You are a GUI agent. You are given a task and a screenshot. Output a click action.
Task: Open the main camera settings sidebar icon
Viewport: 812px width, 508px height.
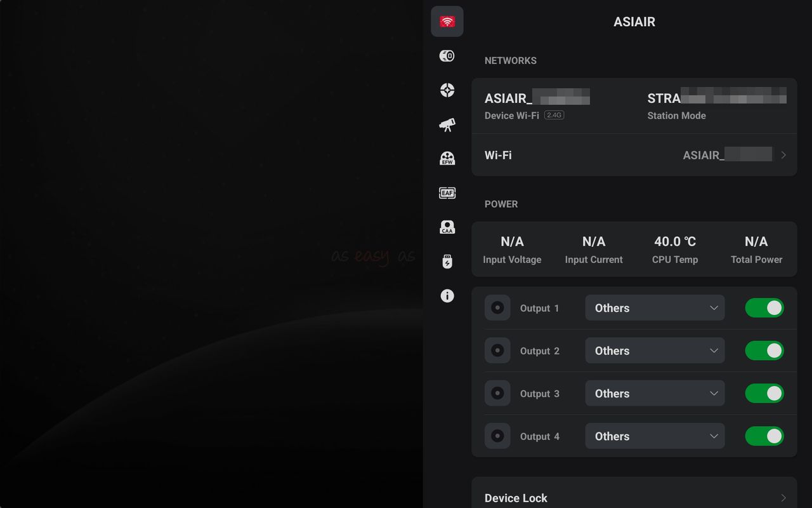pyautogui.click(x=447, y=56)
